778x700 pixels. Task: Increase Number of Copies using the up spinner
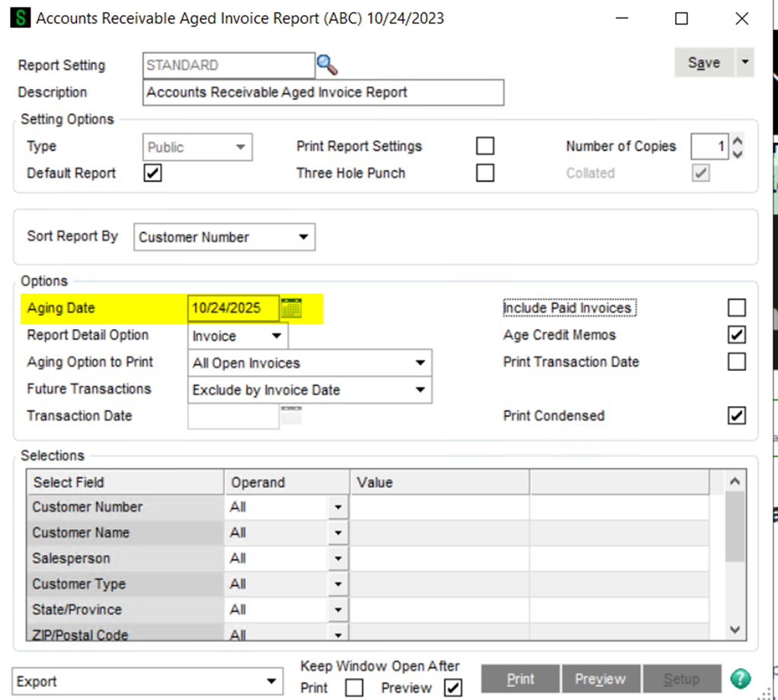[x=737, y=141]
